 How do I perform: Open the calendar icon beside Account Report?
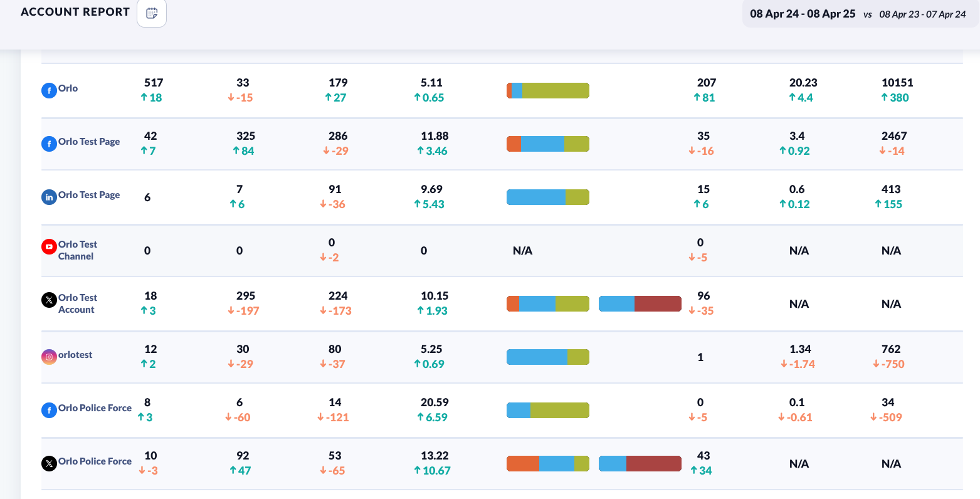point(152,13)
